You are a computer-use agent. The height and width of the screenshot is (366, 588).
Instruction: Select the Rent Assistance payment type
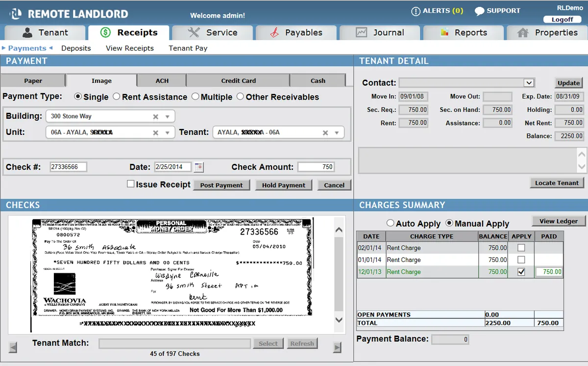[x=117, y=97]
